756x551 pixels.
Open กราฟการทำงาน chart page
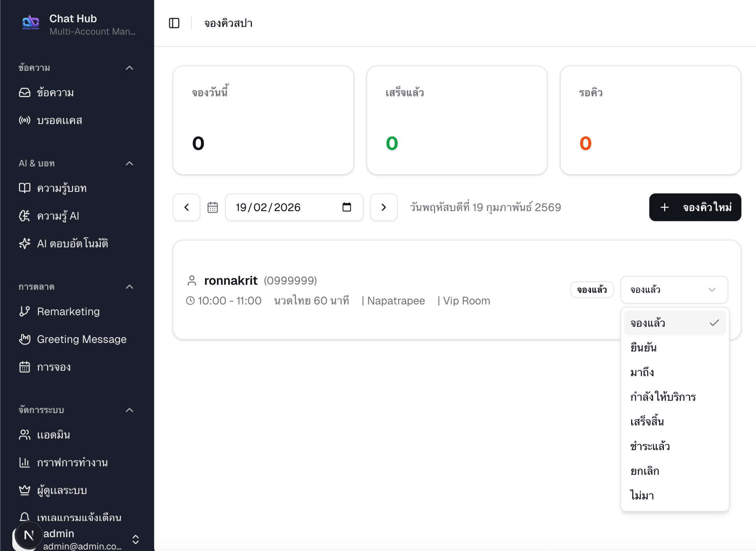tap(72, 462)
